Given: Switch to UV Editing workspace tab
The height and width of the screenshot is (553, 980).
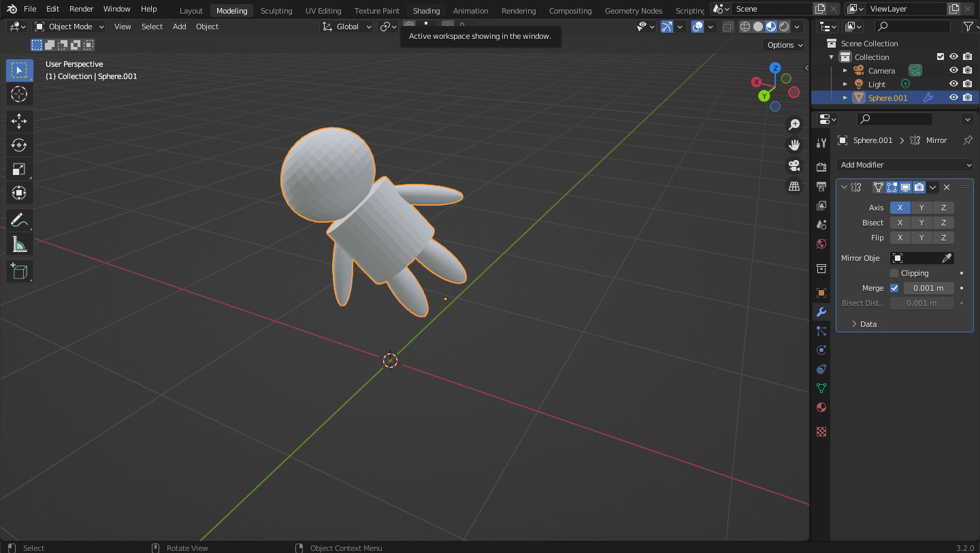Looking at the screenshot, I should tap(323, 10).
